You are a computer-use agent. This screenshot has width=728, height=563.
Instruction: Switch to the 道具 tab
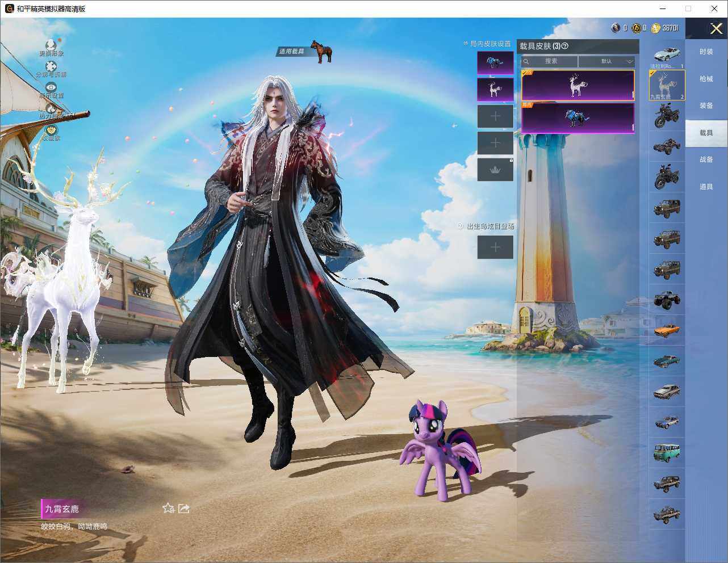click(x=706, y=187)
